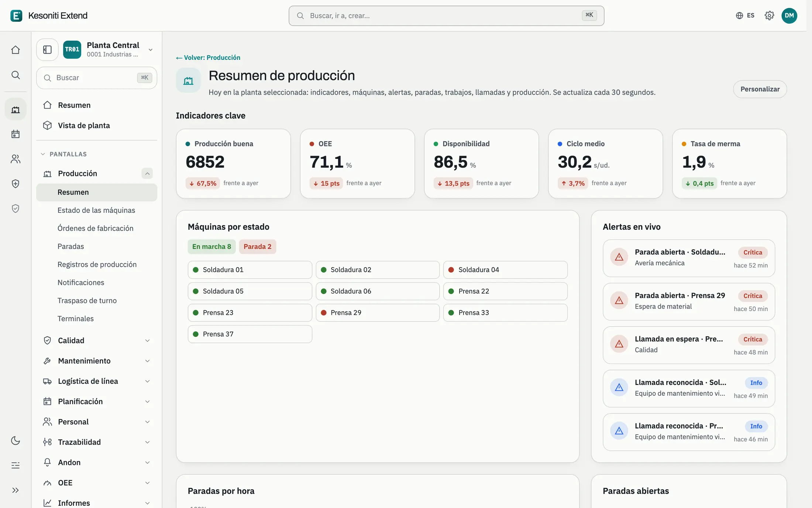Screen dimensions: 812x508
Task: Click the Trazabilidad icon in the sidebar
Action: tap(47, 442)
